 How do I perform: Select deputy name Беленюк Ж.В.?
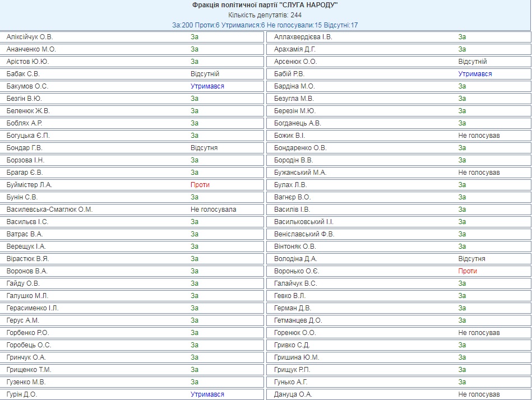point(28,111)
